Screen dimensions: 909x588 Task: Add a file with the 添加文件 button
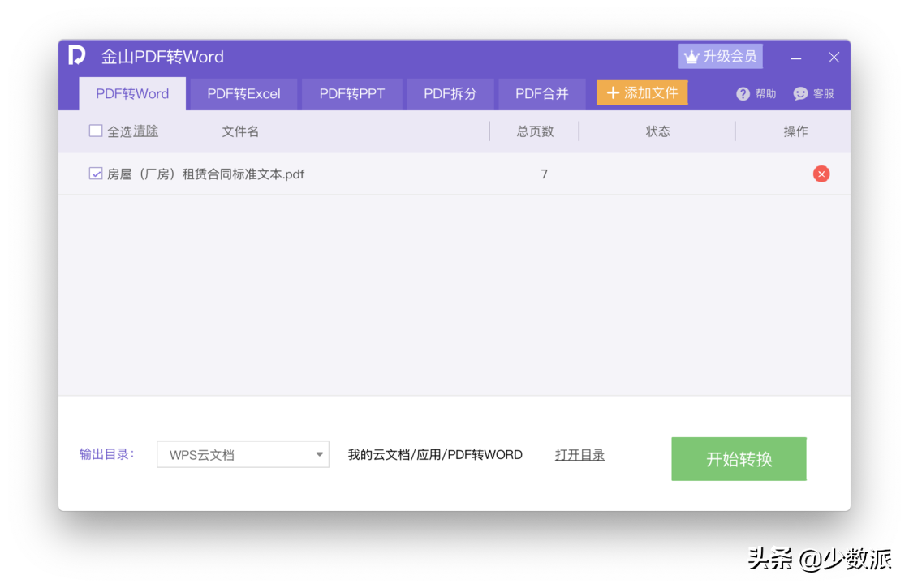coord(642,92)
